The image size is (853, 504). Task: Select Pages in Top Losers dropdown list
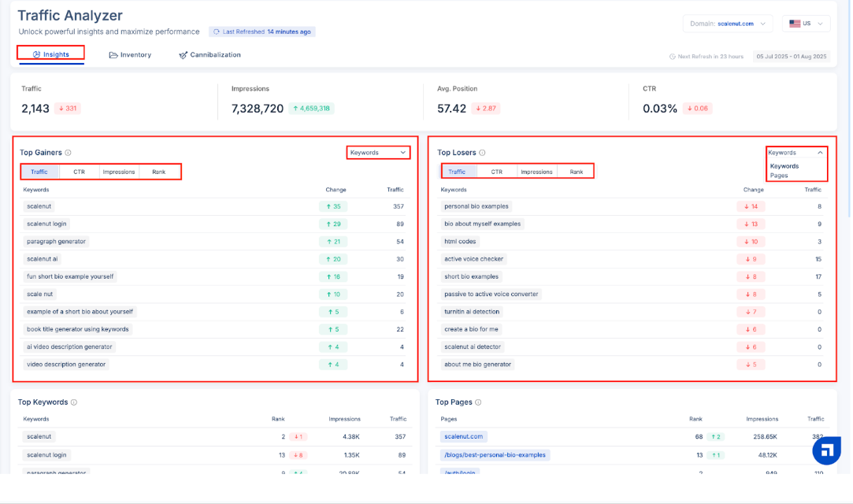coord(779,176)
